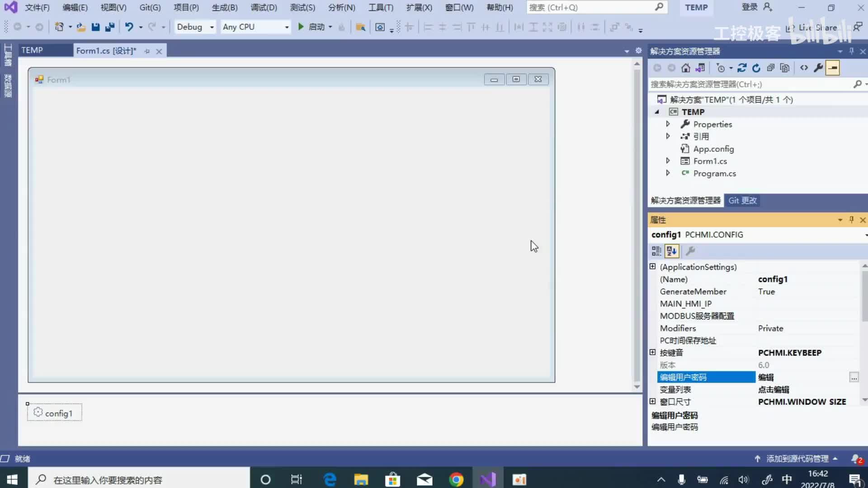Click the View Code angle-brackets icon
Viewport: 868px width, 488px height.
804,68
